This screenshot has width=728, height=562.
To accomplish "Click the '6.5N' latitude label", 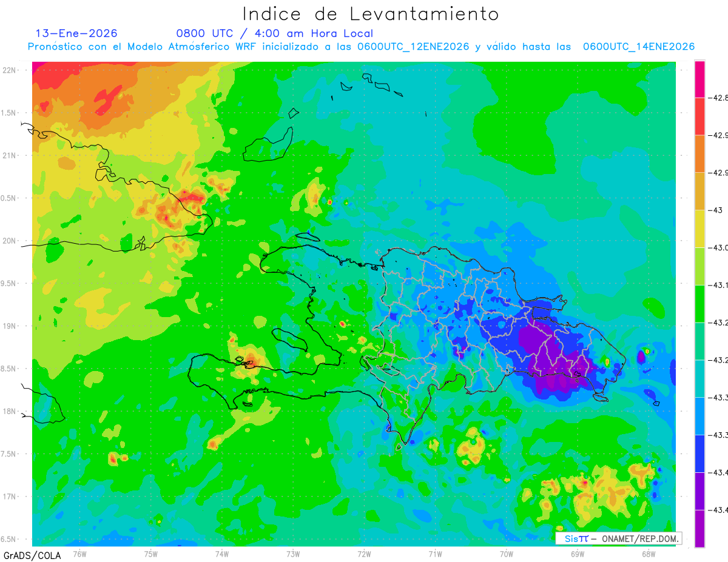I will (8, 540).
